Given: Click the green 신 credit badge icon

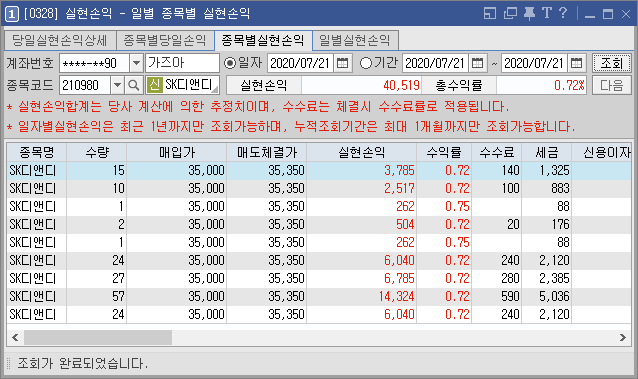Looking at the screenshot, I should click(x=154, y=85).
